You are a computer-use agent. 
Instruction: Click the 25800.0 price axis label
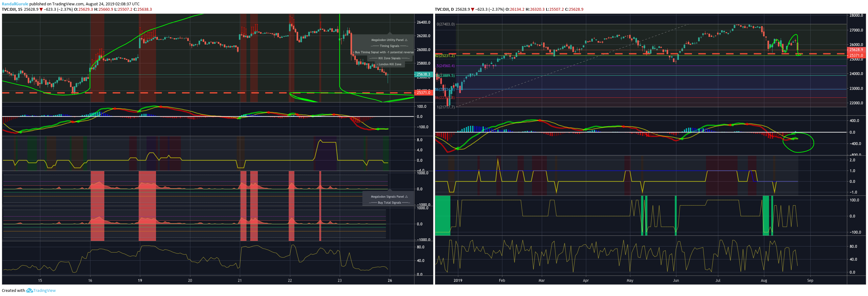(x=424, y=63)
